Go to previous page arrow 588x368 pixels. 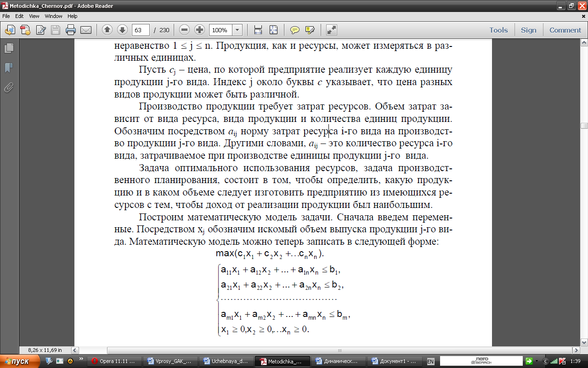[x=107, y=30]
